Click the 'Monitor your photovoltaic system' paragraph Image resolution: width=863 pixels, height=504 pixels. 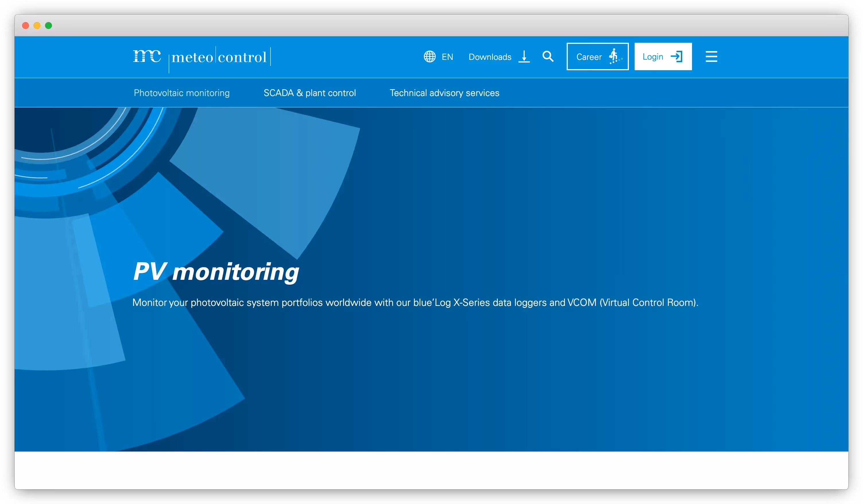415,302
